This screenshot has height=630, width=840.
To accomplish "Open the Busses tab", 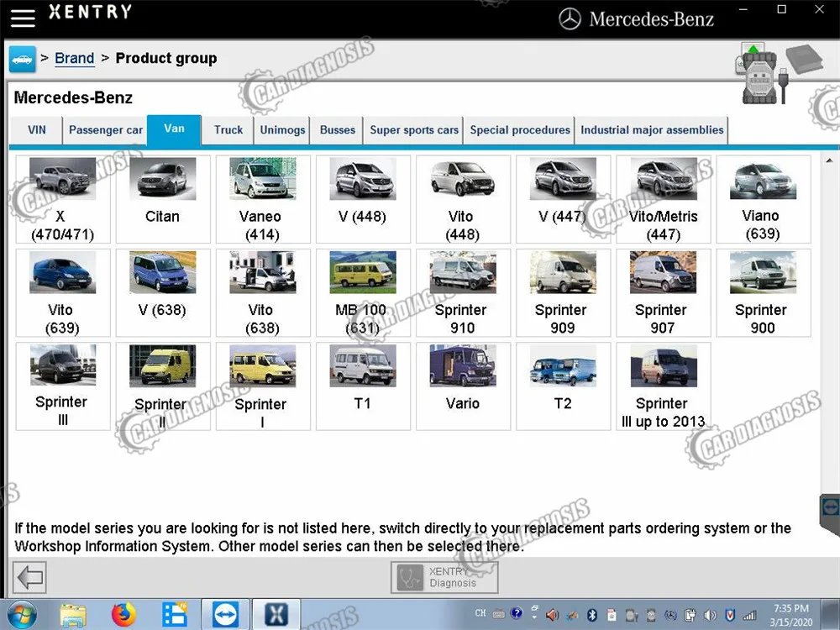I will pos(338,130).
